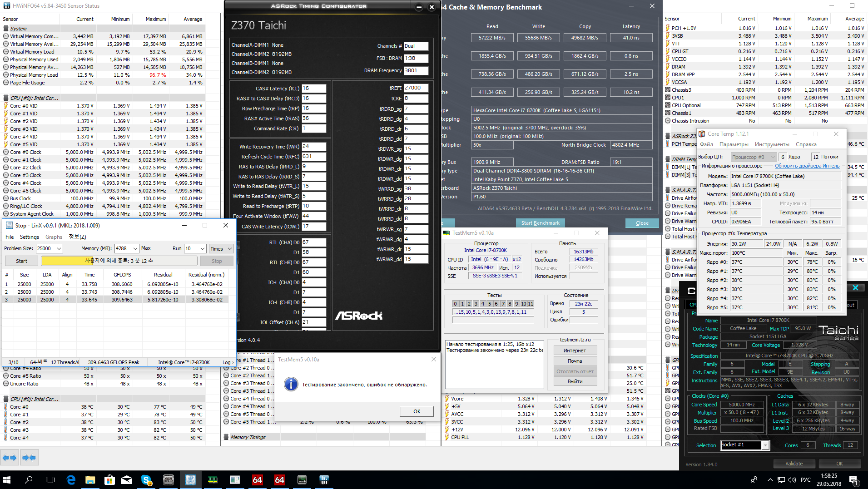Open the Settings menu in LinX

pos(30,237)
